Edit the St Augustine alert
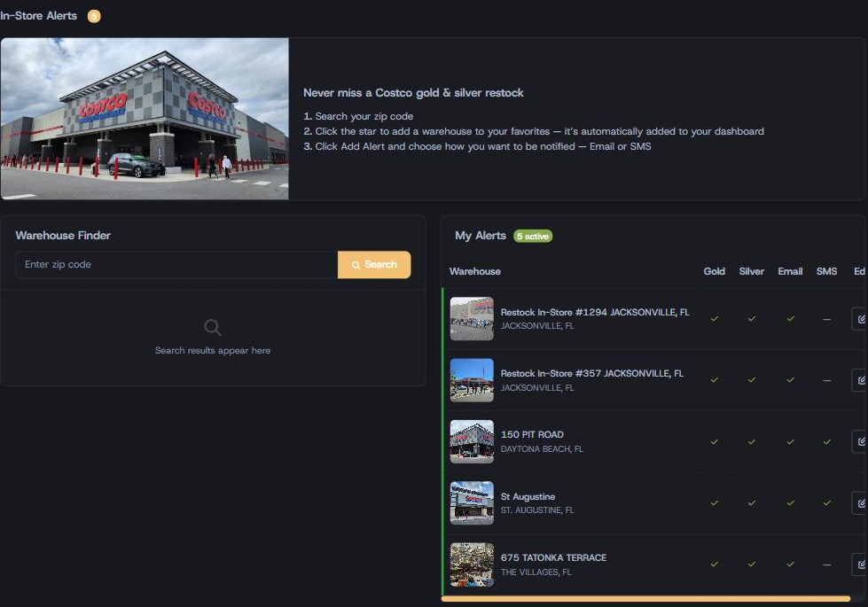The width and height of the screenshot is (868, 607). [860, 503]
